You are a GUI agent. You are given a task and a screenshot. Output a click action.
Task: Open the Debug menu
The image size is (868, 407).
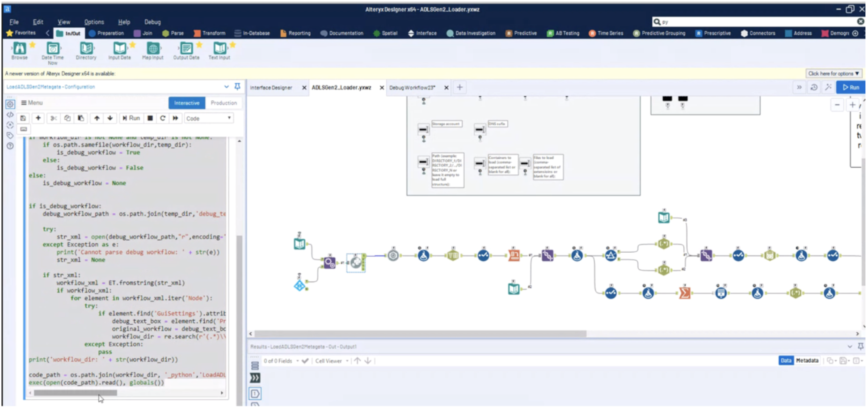(x=152, y=21)
